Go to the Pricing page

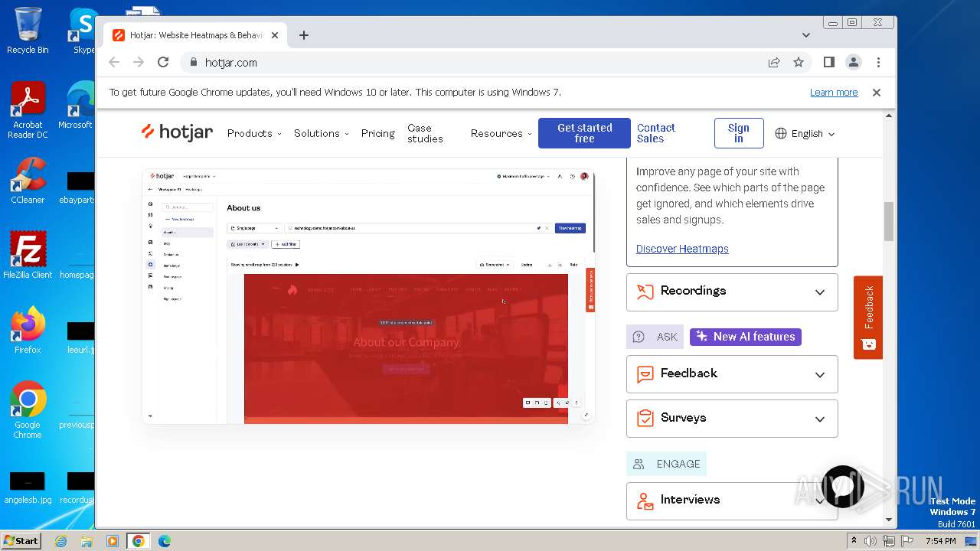377,133
